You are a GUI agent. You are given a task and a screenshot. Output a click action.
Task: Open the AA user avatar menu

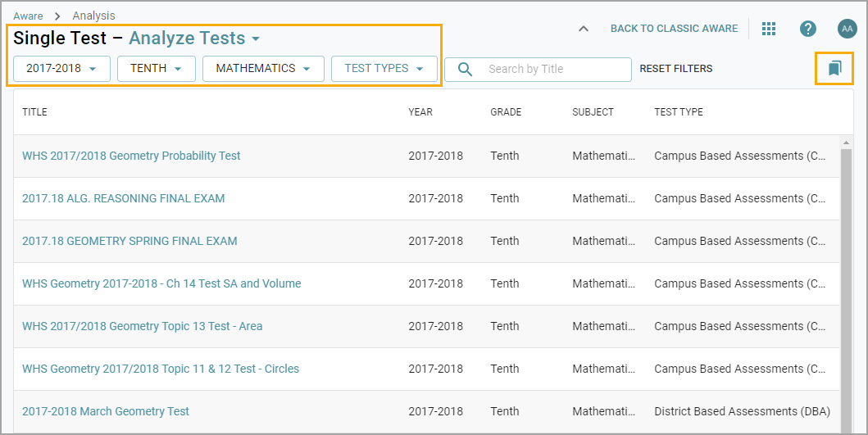847,29
